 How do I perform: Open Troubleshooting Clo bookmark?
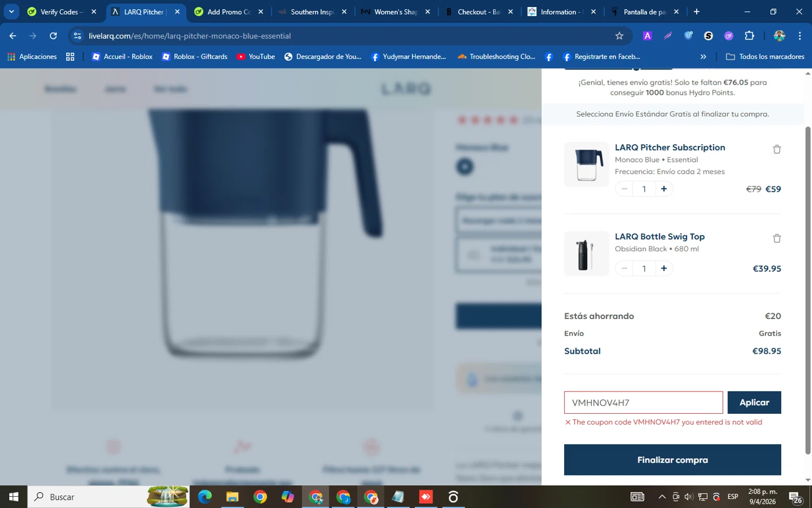click(x=496, y=56)
